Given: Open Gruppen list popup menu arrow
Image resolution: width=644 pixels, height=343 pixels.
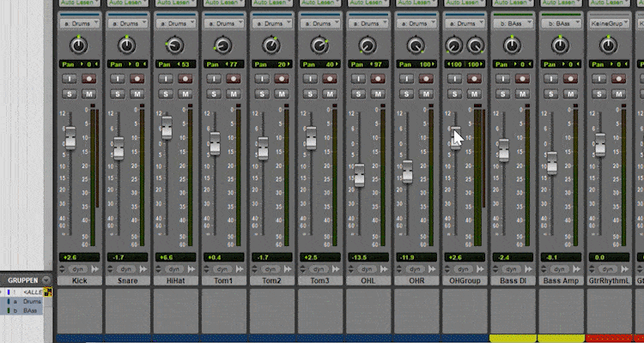Looking at the screenshot, I should (x=46, y=280).
